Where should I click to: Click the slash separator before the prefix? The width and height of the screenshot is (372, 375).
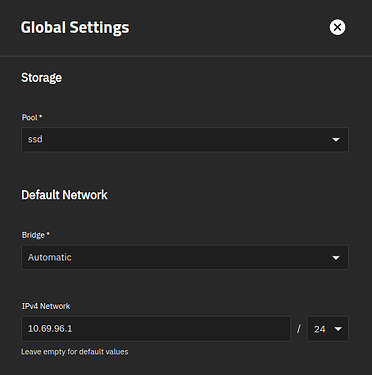(299, 329)
